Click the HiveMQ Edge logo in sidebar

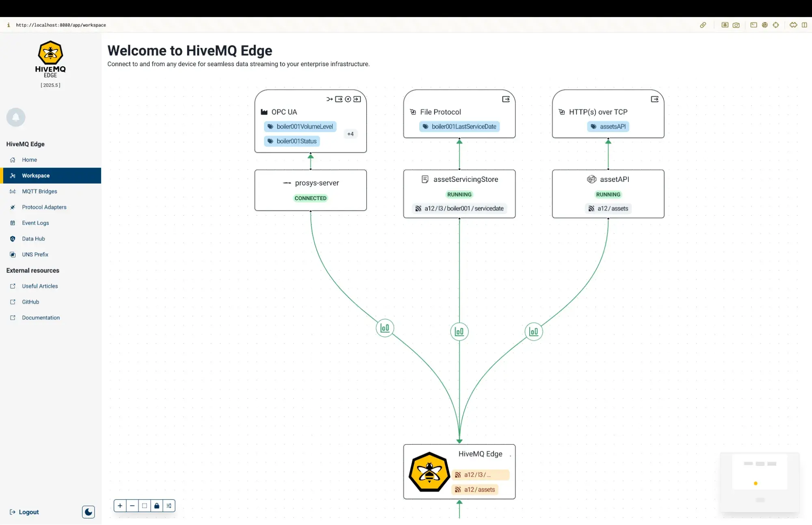50,59
